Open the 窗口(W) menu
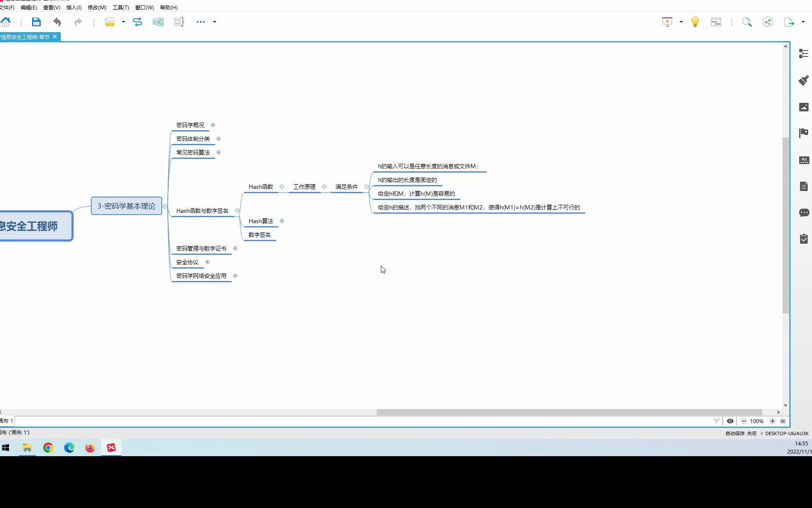This screenshot has width=812, height=508. click(x=144, y=8)
